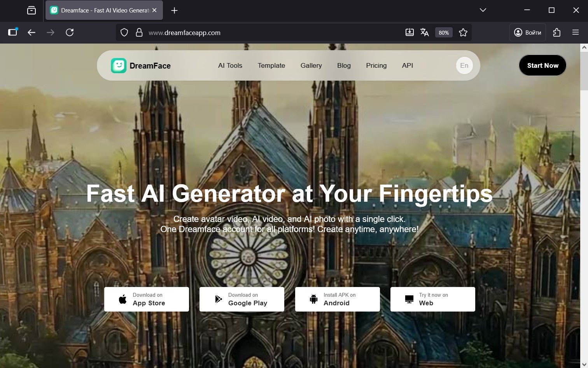The width and height of the screenshot is (588, 368).
Task: Open the tracking protection shield icon
Action: 124,33
